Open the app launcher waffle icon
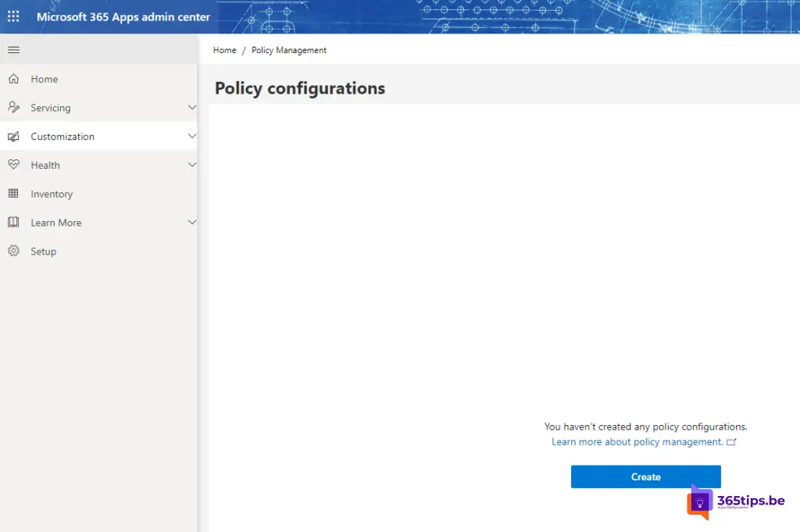Viewport: 800px width, 532px height. [x=13, y=16]
